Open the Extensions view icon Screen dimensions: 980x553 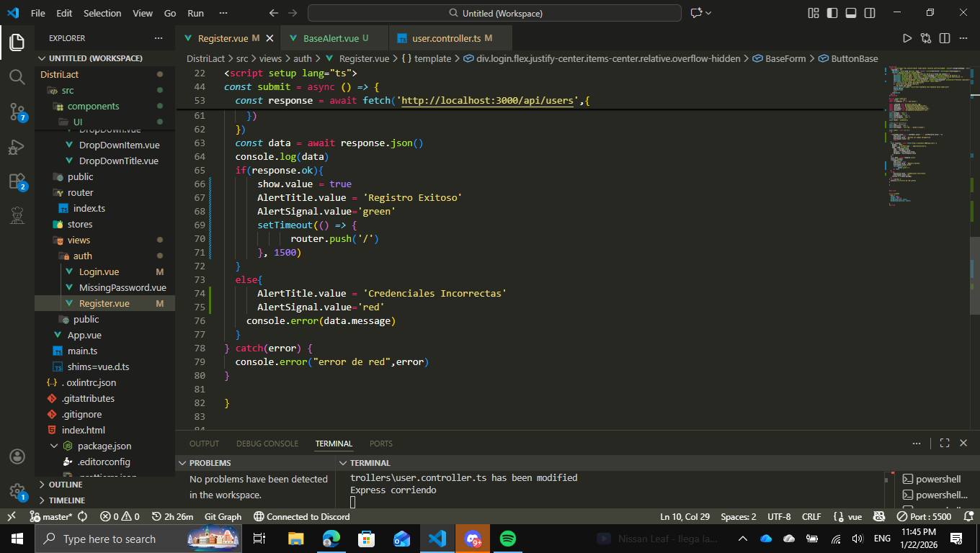point(17,181)
